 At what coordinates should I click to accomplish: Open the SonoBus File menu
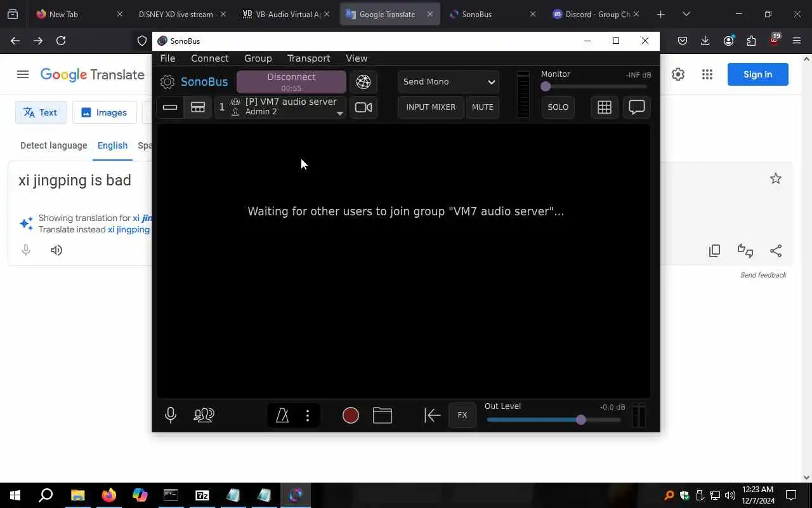(167, 58)
